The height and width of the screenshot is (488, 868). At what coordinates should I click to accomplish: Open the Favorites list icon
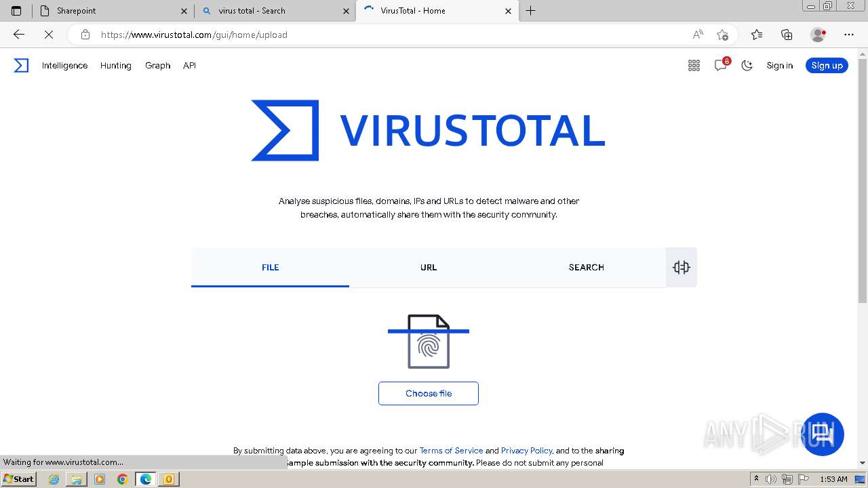[x=757, y=35]
